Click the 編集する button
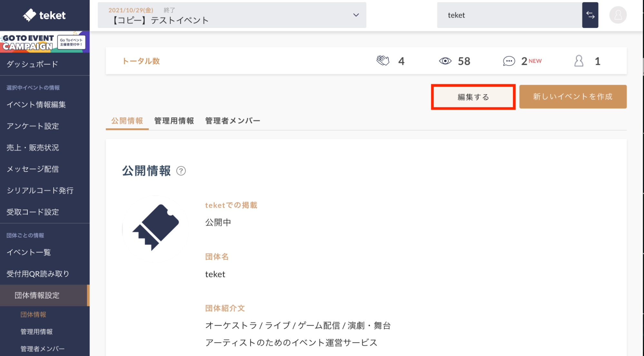The image size is (644, 356). click(x=473, y=97)
